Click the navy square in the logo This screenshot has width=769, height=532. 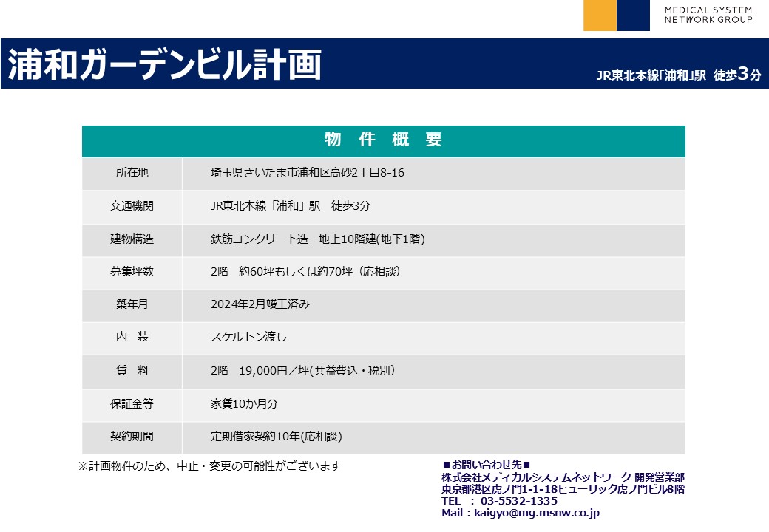(633, 16)
